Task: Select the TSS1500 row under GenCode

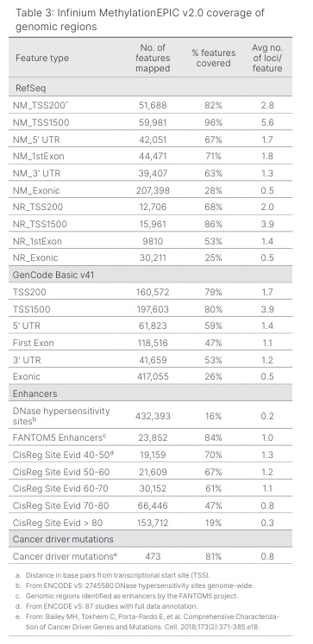Action: pyautogui.click(x=151, y=309)
